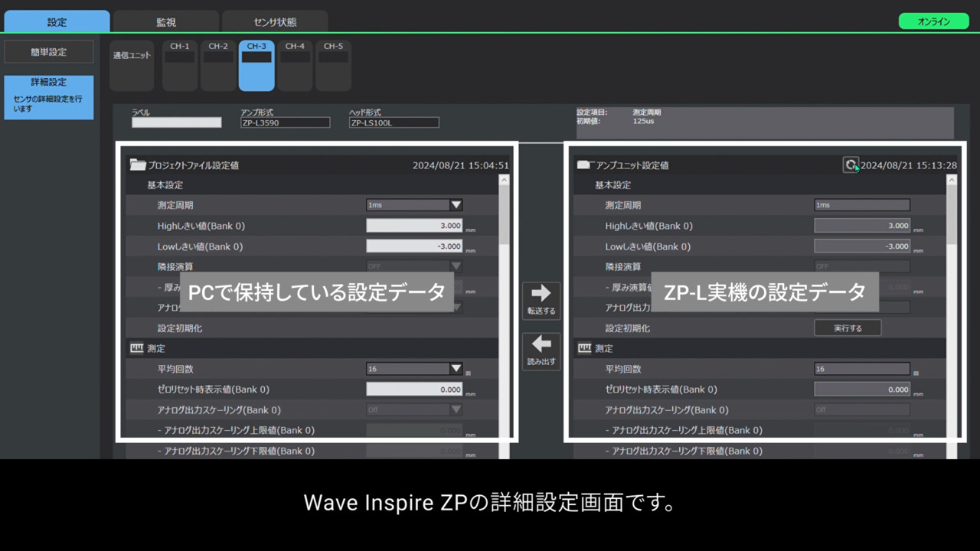Click the ruler icon beside right 測定 header
Screen dimensions: 980x551
point(584,348)
